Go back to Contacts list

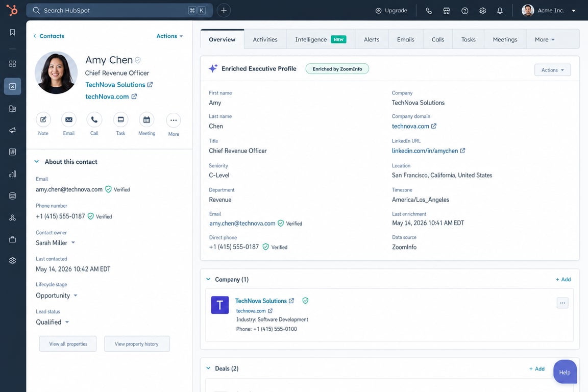click(48, 36)
